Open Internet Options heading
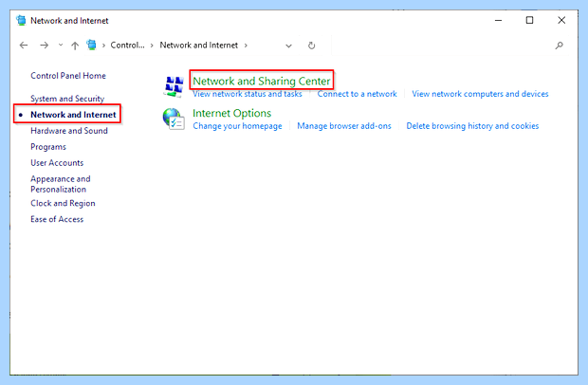The height and width of the screenshot is (385, 588). click(x=231, y=113)
